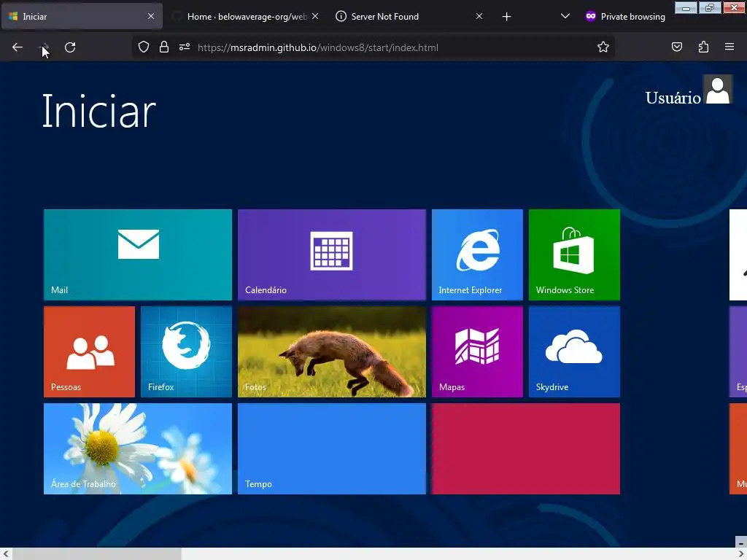747x560 pixels.
Task: Launch the Firefox tile
Action: (186, 351)
